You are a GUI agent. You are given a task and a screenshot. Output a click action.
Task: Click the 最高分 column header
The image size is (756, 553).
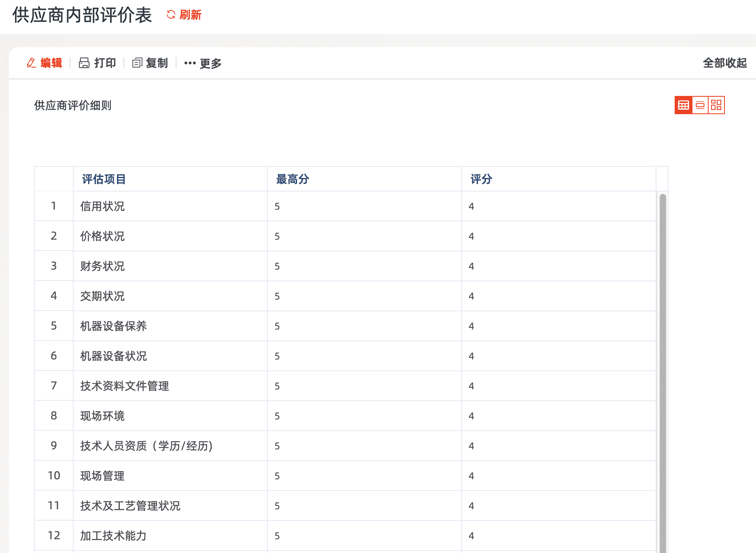pos(364,179)
